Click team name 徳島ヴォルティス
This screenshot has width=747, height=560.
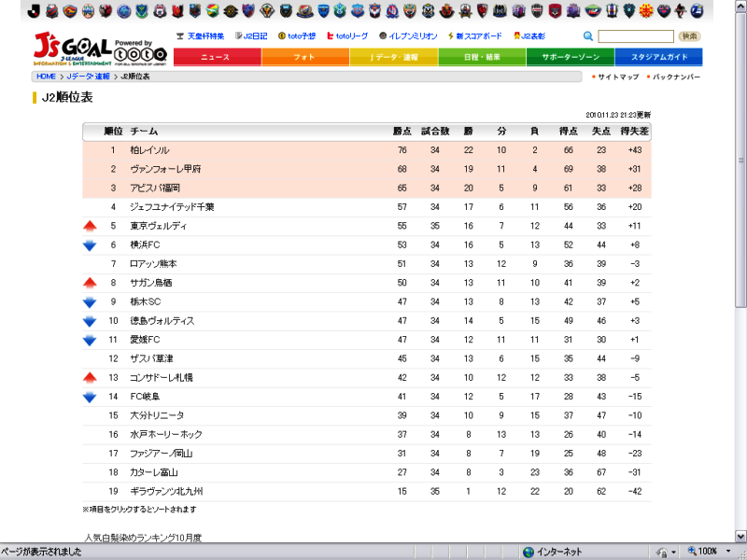pyautogui.click(x=162, y=321)
